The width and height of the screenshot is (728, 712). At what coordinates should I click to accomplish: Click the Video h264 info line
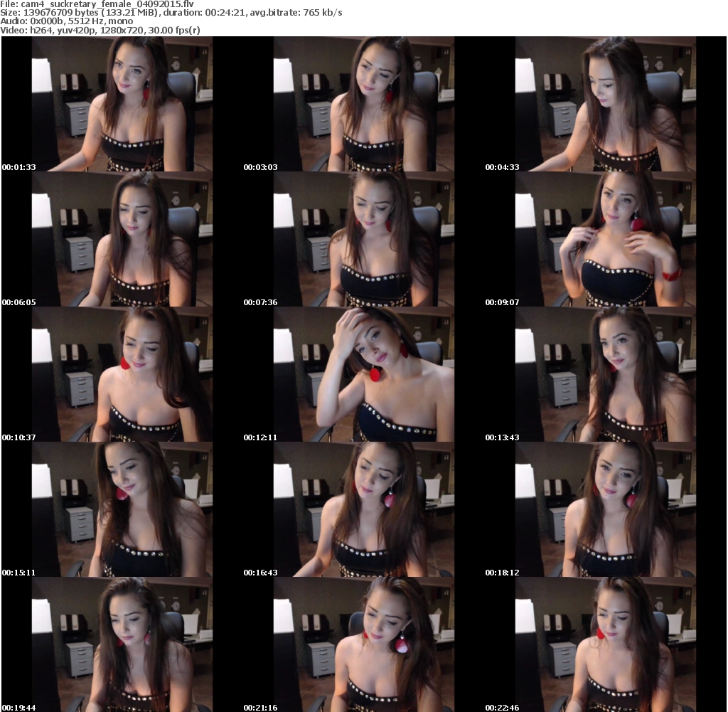pyautogui.click(x=100, y=30)
